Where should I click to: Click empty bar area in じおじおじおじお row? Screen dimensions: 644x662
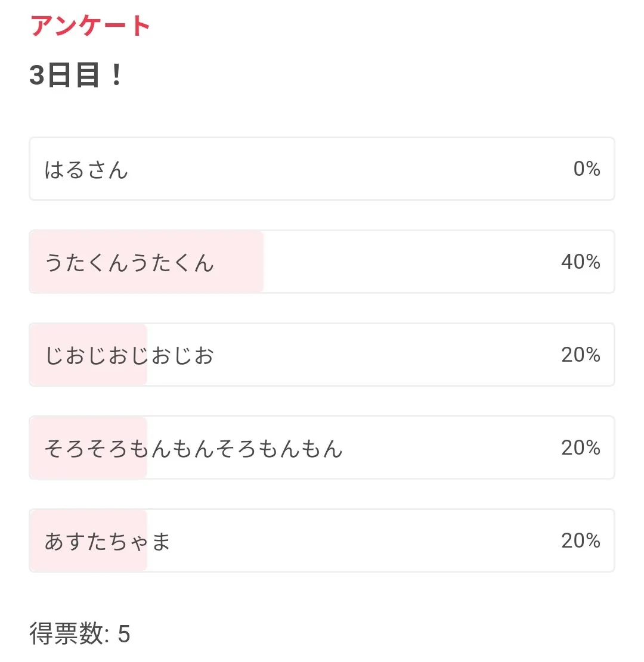coord(388,355)
